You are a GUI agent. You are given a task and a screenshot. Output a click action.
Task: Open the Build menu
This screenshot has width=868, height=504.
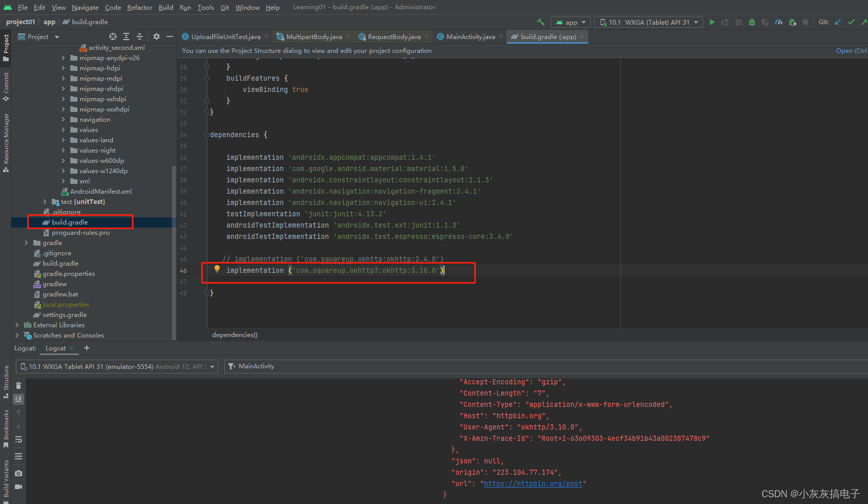[166, 7]
